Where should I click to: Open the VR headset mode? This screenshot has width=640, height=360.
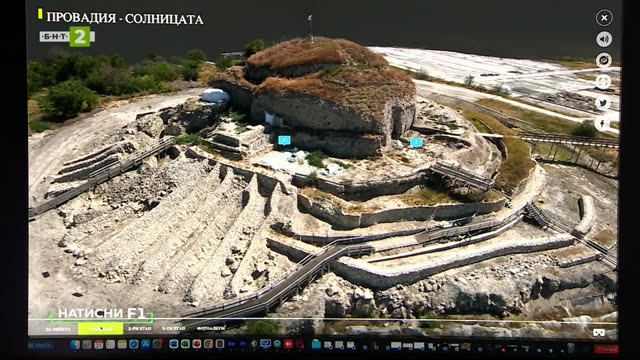click(x=599, y=333)
